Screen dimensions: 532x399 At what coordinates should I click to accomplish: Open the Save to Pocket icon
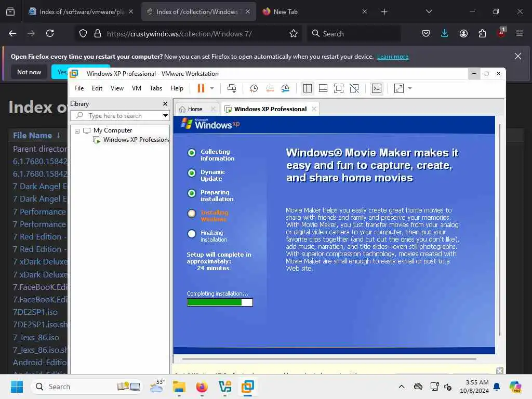click(x=426, y=33)
